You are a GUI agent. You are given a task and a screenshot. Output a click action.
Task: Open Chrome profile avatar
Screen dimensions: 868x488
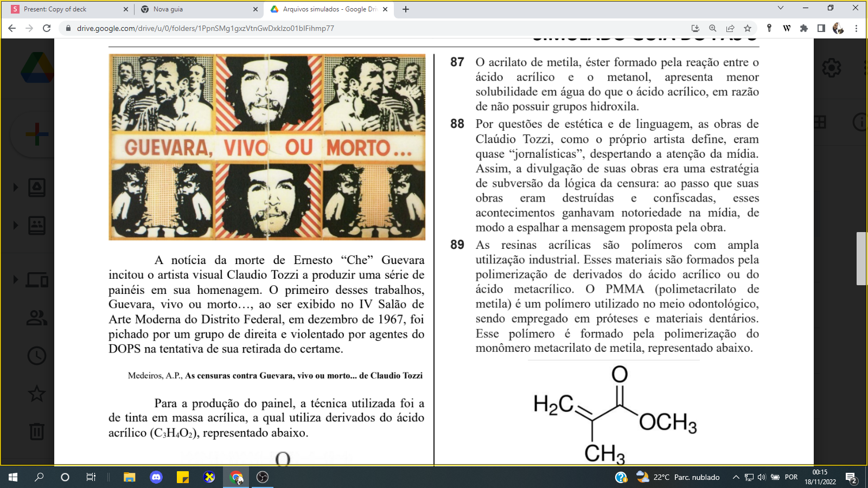coord(838,28)
